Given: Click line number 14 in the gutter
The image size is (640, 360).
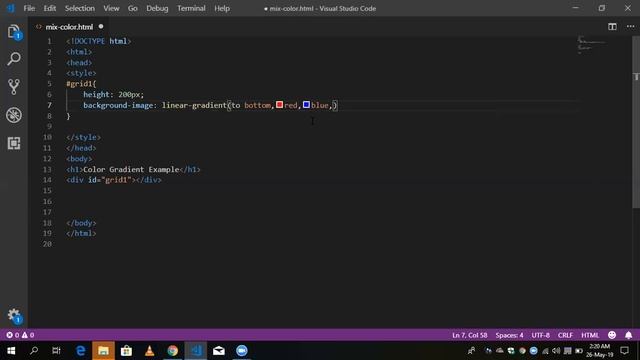Looking at the screenshot, I should [x=47, y=180].
